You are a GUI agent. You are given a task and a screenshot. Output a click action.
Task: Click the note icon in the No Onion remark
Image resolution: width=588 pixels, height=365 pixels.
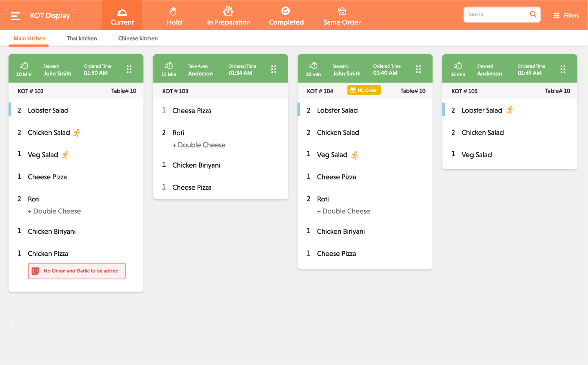(x=36, y=271)
